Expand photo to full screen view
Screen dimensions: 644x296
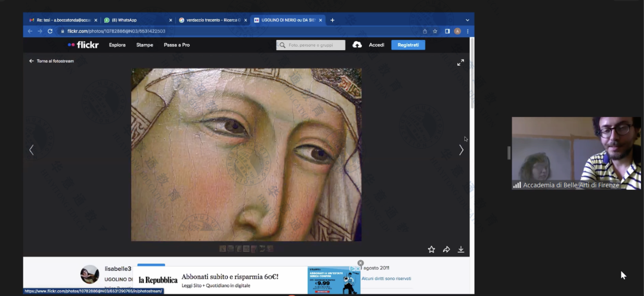click(x=460, y=63)
